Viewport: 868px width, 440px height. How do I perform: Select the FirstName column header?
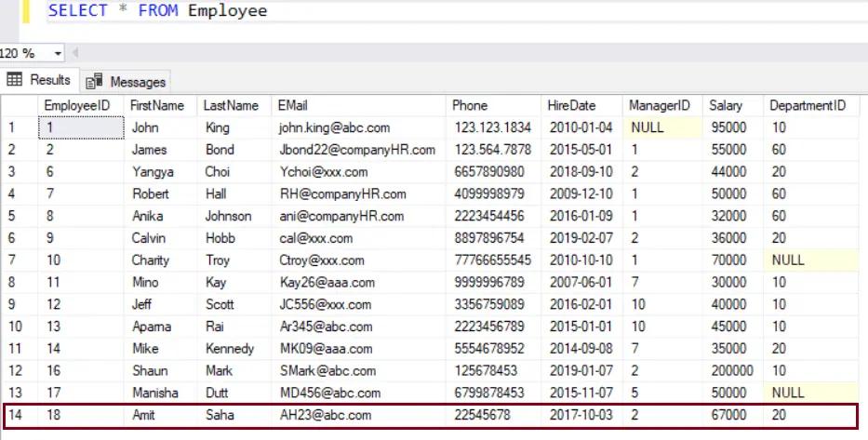[157, 105]
